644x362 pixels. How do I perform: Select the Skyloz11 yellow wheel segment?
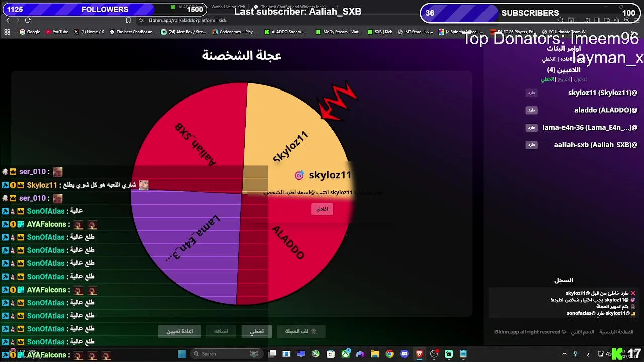[290, 146]
